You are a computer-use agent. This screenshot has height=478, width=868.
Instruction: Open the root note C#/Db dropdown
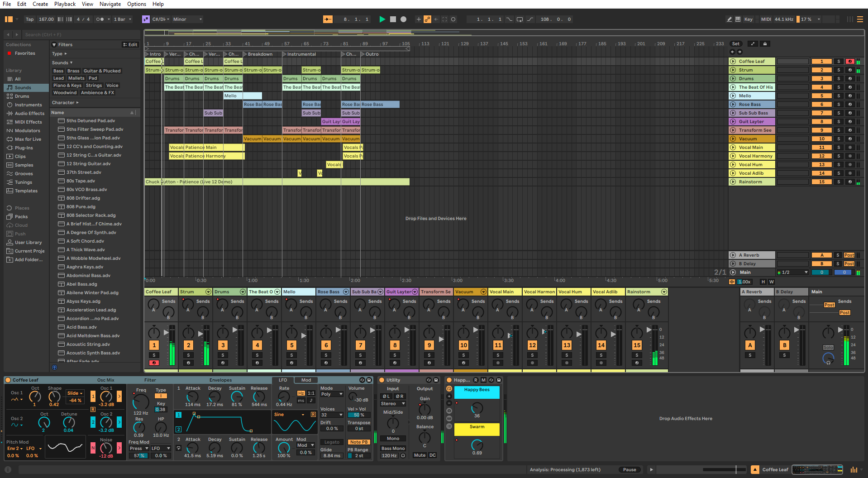point(161,19)
